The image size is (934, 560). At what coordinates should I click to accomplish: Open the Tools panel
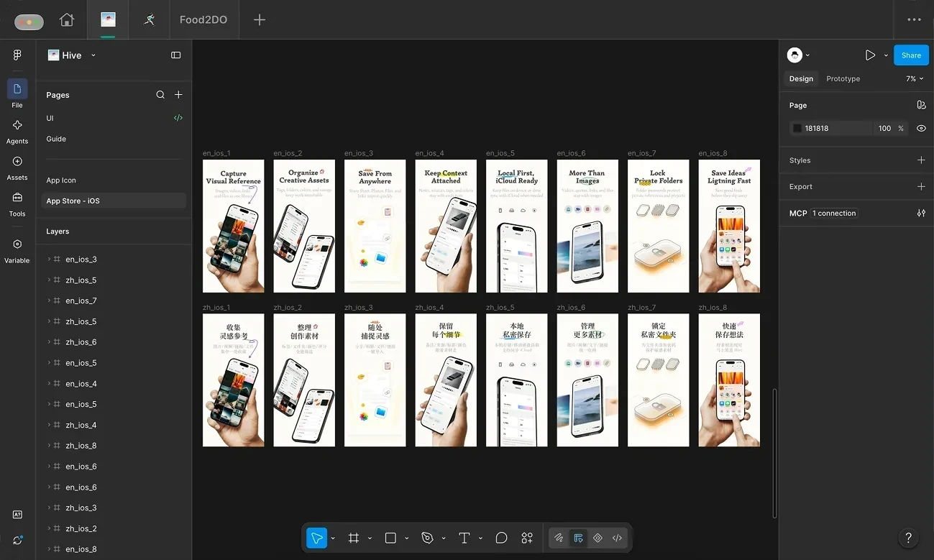[17, 203]
